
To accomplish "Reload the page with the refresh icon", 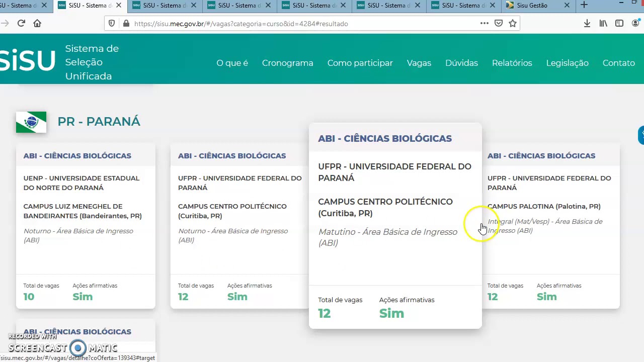I will pos(21,23).
